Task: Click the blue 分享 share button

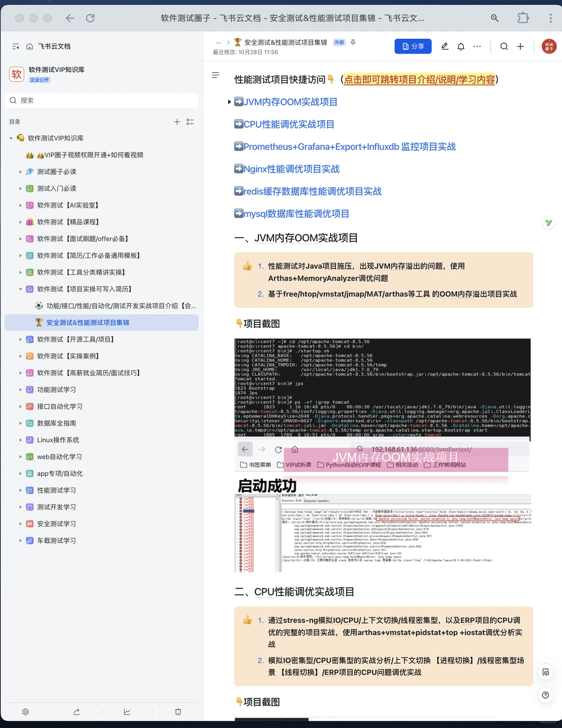Action: tap(413, 46)
